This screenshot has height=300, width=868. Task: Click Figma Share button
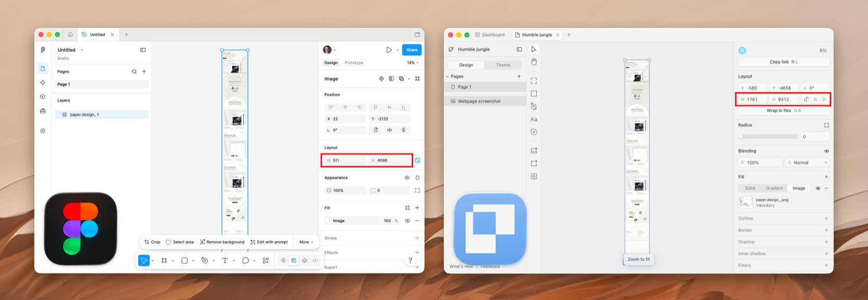tap(412, 50)
